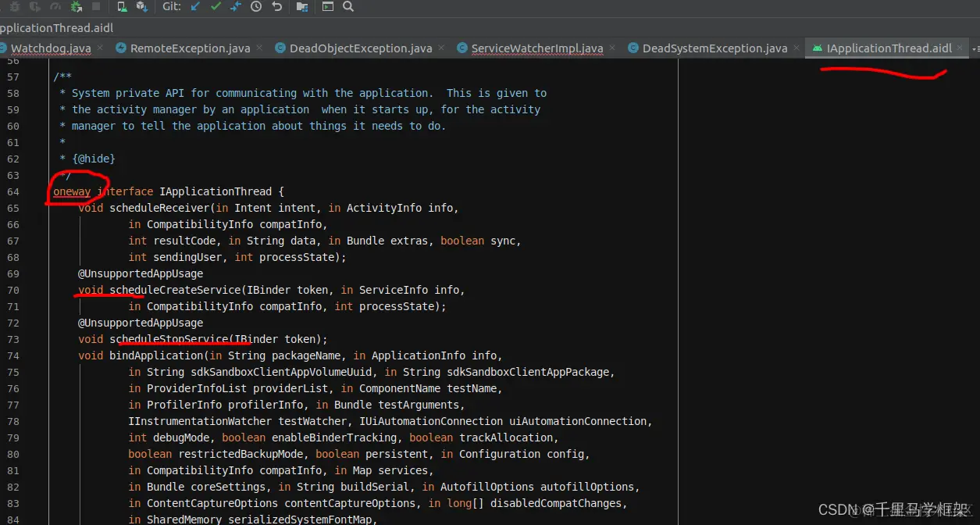980x525 pixels.
Task: Click Git Commit green checkmark
Action: click(216, 6)
